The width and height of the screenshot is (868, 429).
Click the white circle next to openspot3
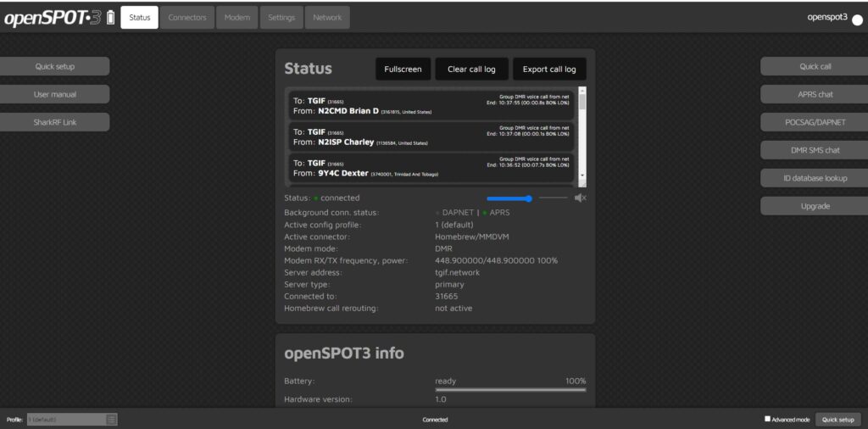pyautogui.click(x=857, y=19)
